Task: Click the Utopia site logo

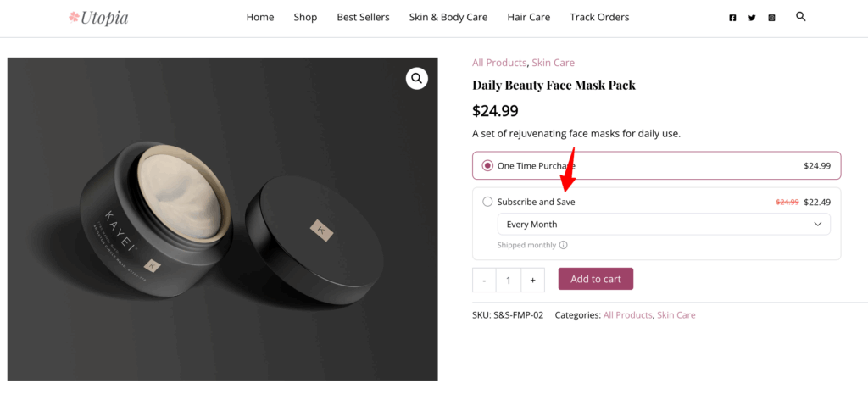Action: pos(98,17)
